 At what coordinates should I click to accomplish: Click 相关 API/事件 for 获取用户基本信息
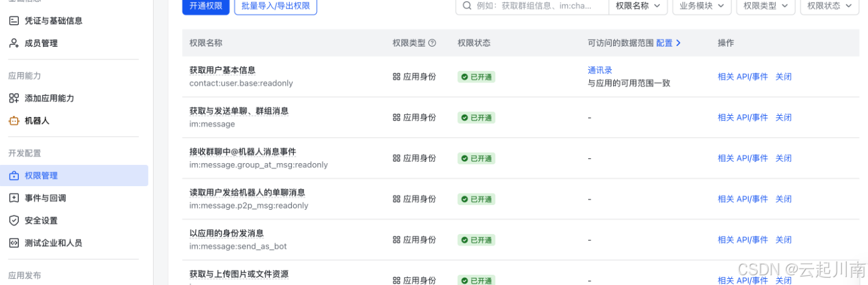coord(742,77)
